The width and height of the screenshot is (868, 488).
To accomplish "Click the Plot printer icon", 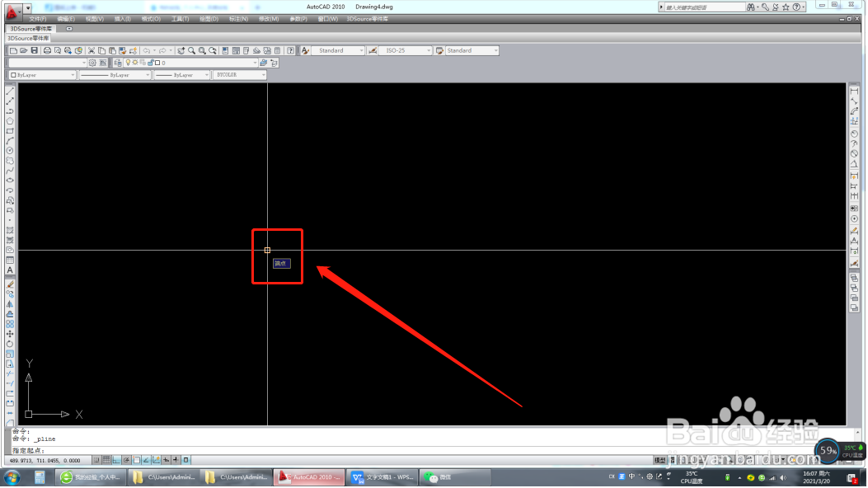I will pyautogui.click(x=47, y=50).
